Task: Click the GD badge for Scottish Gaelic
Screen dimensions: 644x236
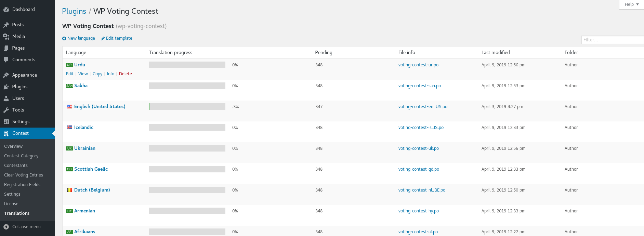Action: point(69,169)
